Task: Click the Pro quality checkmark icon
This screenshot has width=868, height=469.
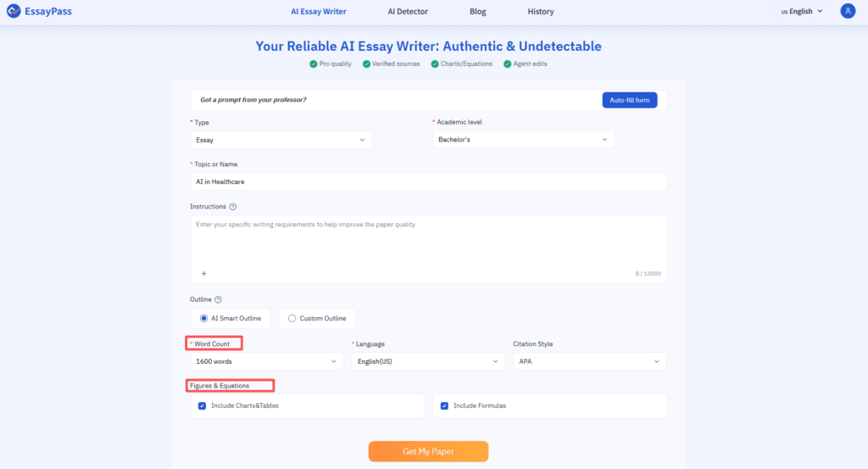Action: [x=314, y=64]
